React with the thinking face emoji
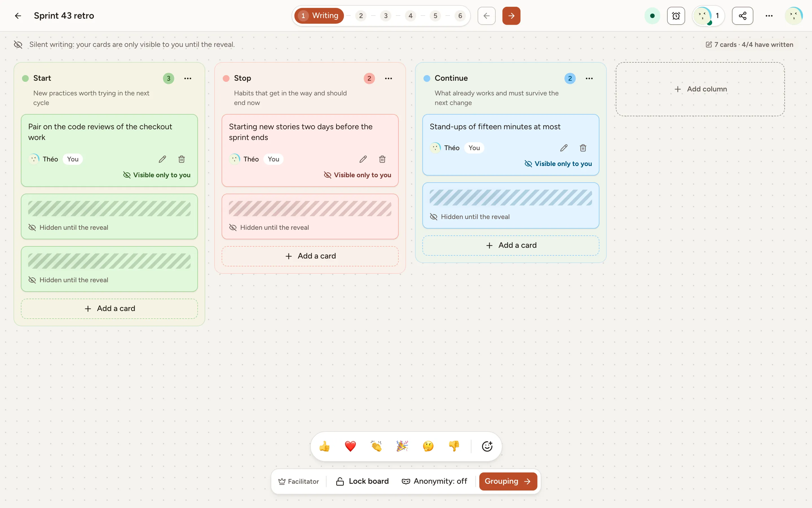This screenshot has height=508, width=812. point(428,446)
